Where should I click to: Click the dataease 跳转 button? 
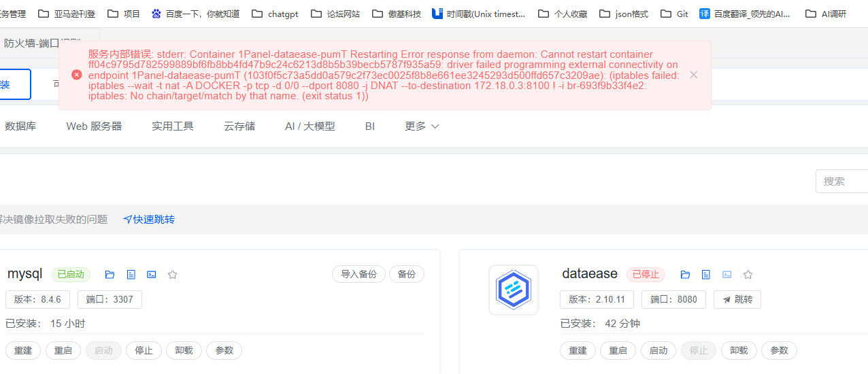pos(737,299)
